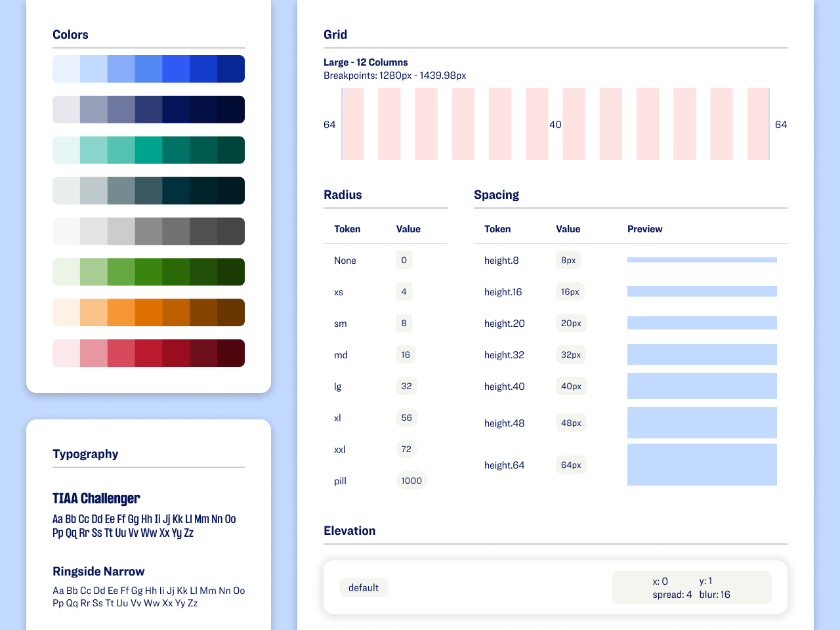The width and height of the screenshot is (840, 630).
Task: Click the Large - 12 Columns label
Action: [366, 62]
